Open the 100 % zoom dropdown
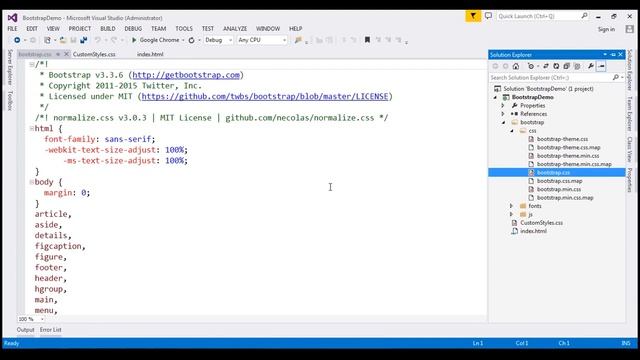 42,319
